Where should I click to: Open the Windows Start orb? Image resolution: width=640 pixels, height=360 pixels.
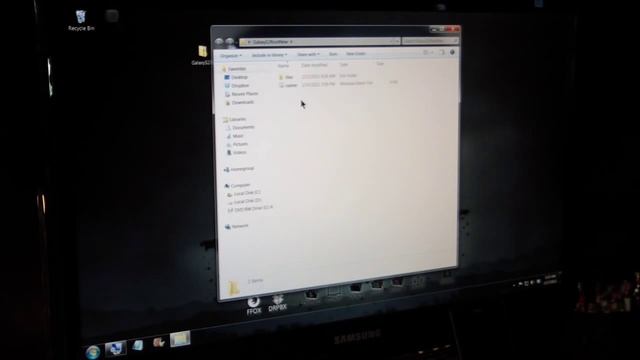pos(93,351)
